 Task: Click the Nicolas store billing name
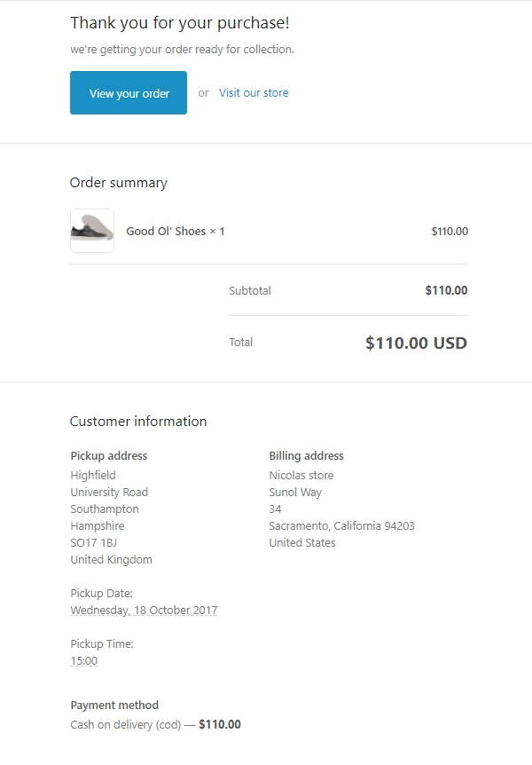tap(301, 476)
